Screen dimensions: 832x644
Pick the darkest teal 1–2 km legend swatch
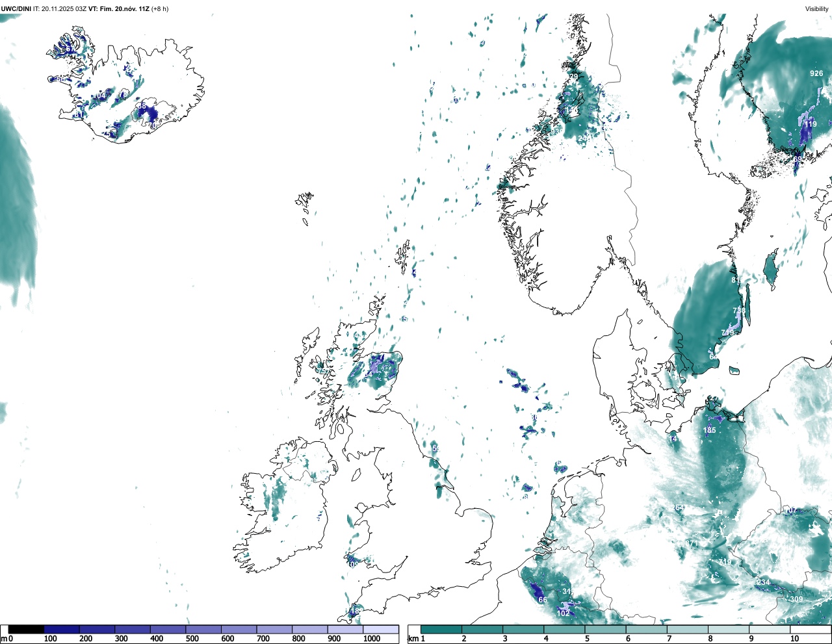[441, 629]
